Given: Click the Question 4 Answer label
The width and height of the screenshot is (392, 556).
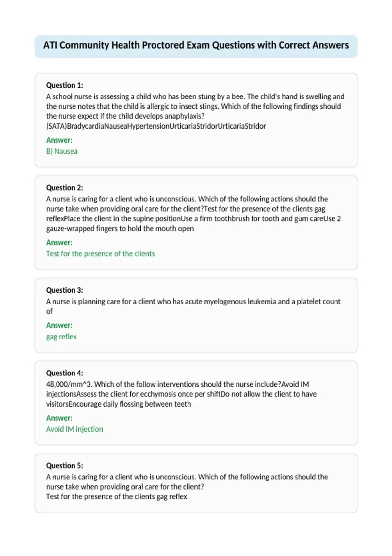Looking at the screenshot, I should point(59,418).
